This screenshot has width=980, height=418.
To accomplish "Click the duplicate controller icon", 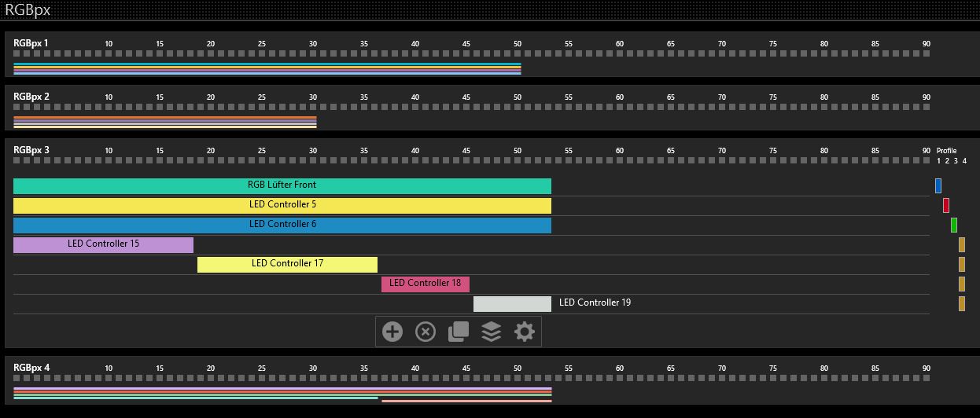I will pos(459,332).
